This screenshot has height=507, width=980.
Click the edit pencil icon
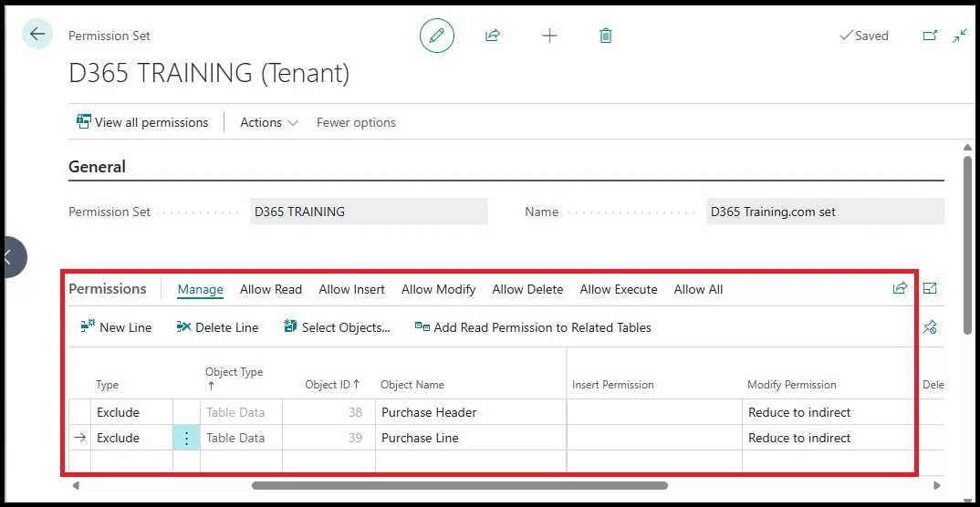click(x=437, y=36)
